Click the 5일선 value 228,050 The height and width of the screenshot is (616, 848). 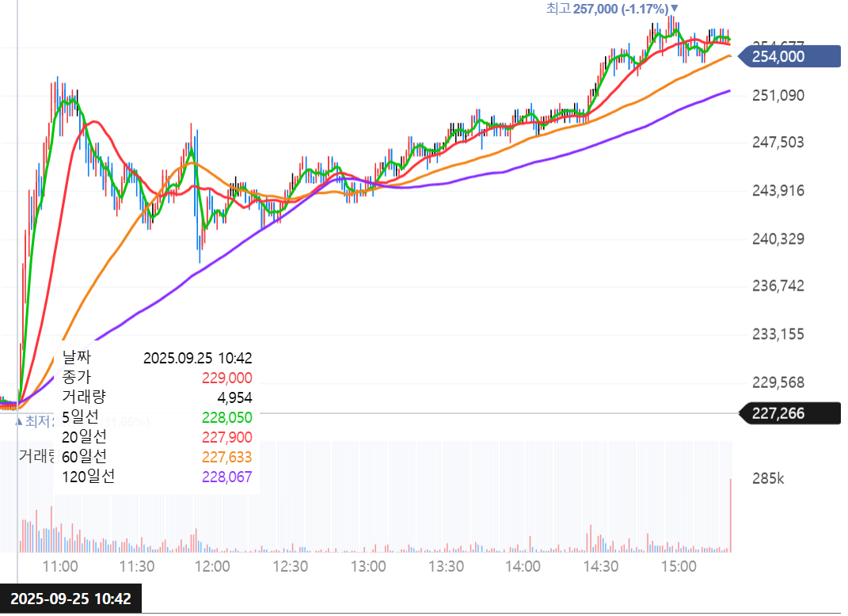point(226,417)
